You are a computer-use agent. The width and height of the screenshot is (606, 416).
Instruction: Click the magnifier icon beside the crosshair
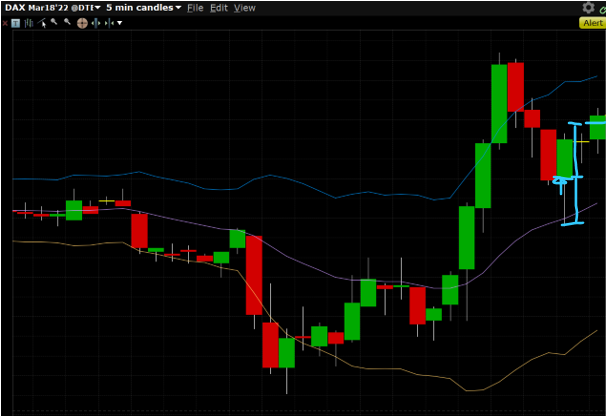pos(67,22)
